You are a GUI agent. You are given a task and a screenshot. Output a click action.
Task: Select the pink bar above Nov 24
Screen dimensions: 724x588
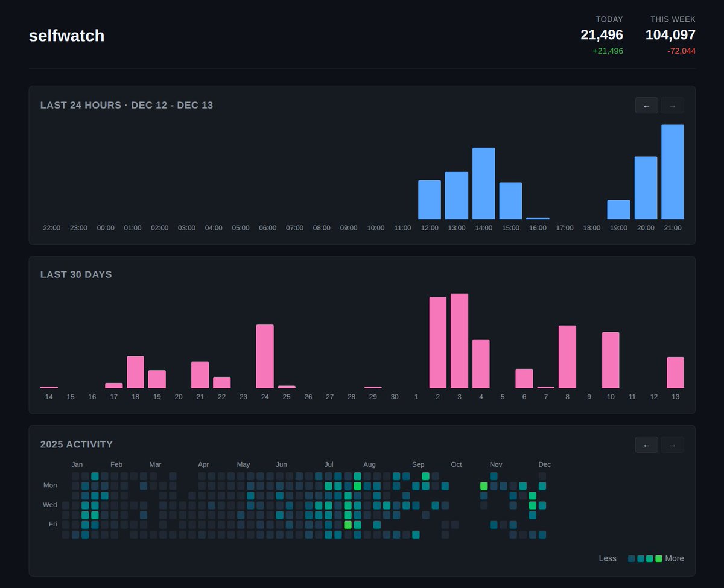coord(265,356)
